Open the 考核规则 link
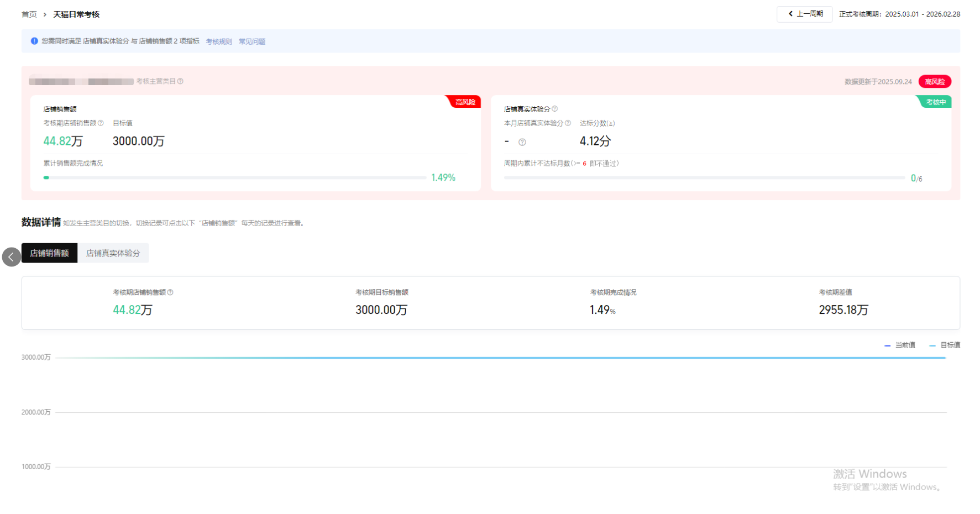 (x=219, y=41)
